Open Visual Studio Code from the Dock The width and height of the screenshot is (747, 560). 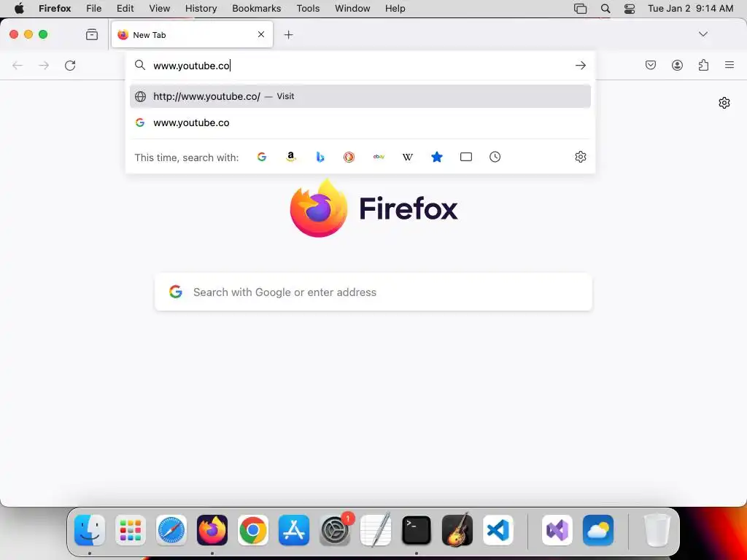[498, 530]
